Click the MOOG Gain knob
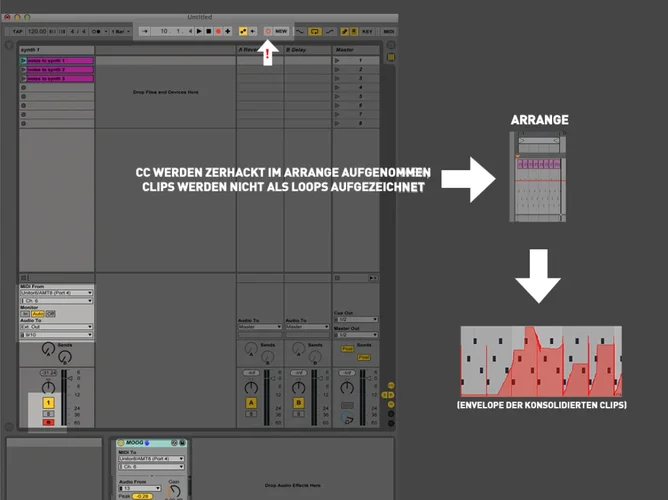This screenshot has height=500, width=668. click(x=174, y=491)
